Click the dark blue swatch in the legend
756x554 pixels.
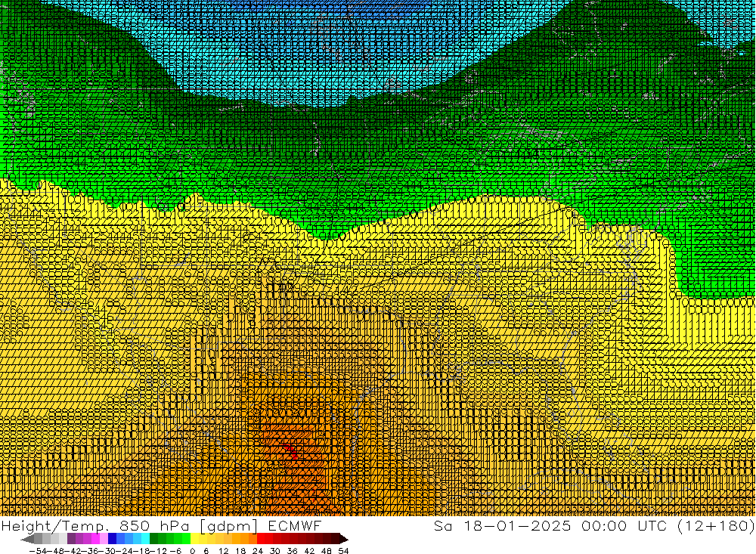(x=112, y=539)
